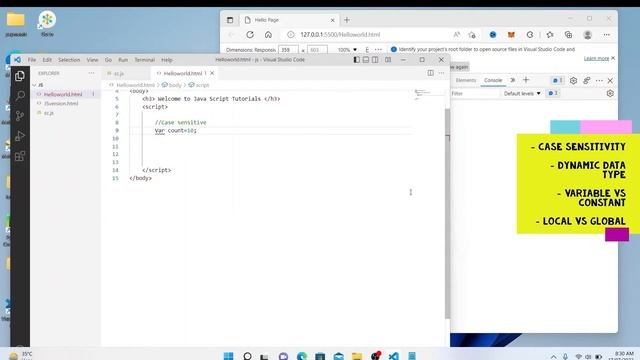Refresh the Edge browser page
Image resolution: width=640 pixels, height=360 pixels.
[250, 35]
